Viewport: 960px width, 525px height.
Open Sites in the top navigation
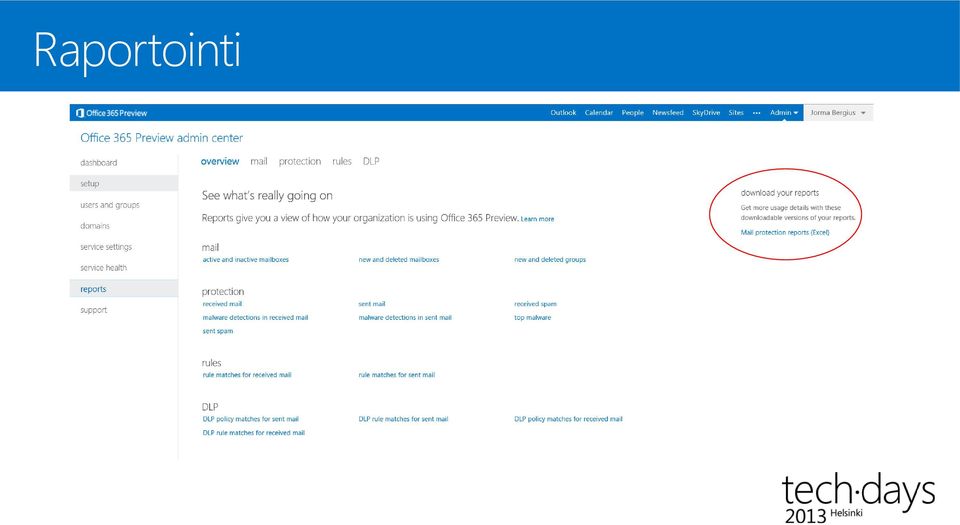click(736, 113)
